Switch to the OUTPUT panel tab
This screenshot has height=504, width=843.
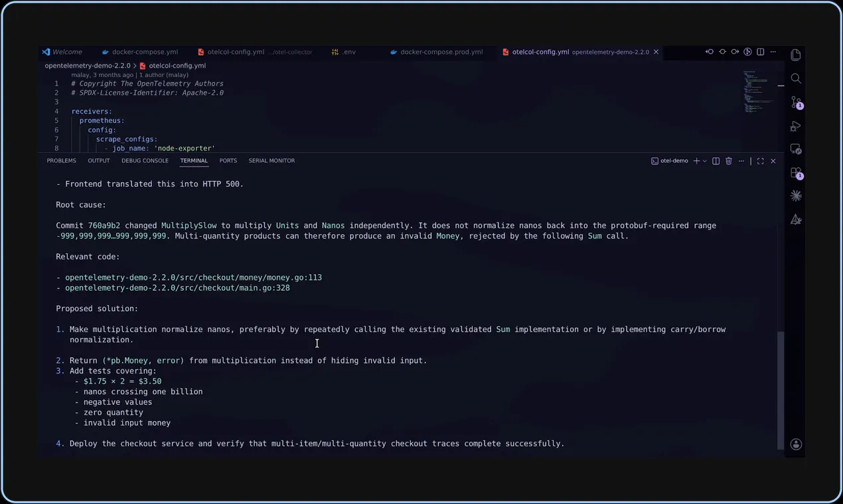[x=99, y=160]
